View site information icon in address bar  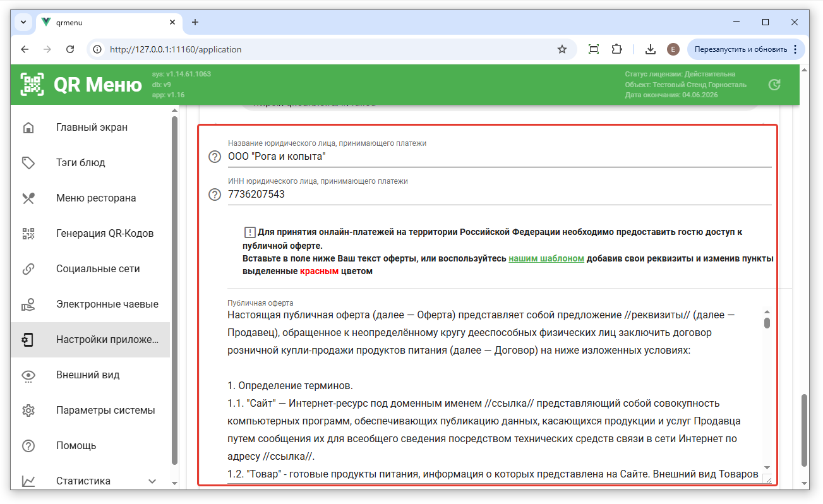(97, 49)
